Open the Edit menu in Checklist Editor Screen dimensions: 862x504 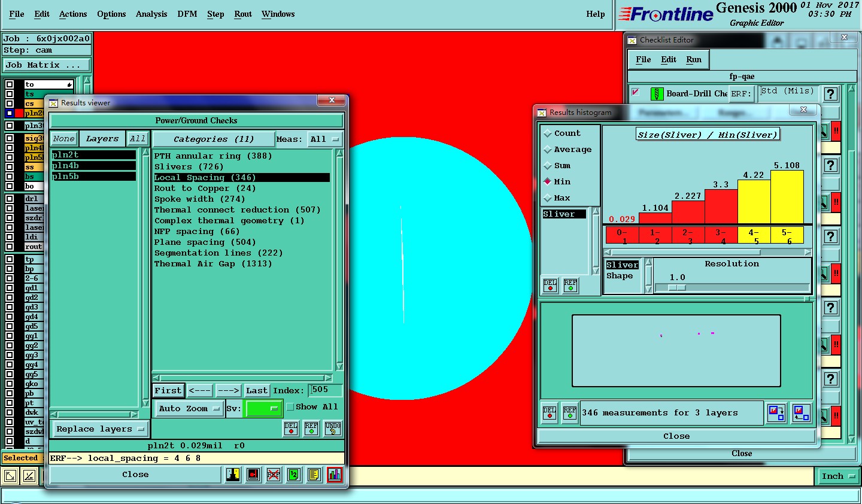[669, 59]
